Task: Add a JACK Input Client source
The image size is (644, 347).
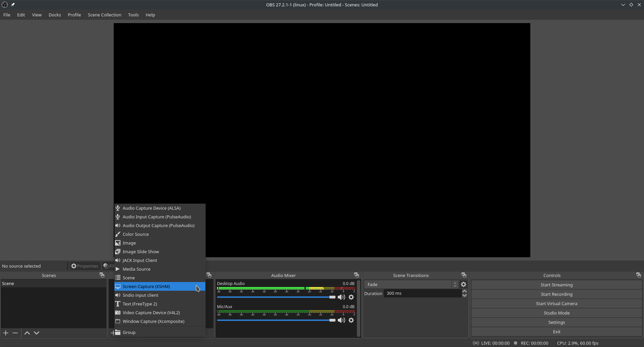Action: click(160, 260)
